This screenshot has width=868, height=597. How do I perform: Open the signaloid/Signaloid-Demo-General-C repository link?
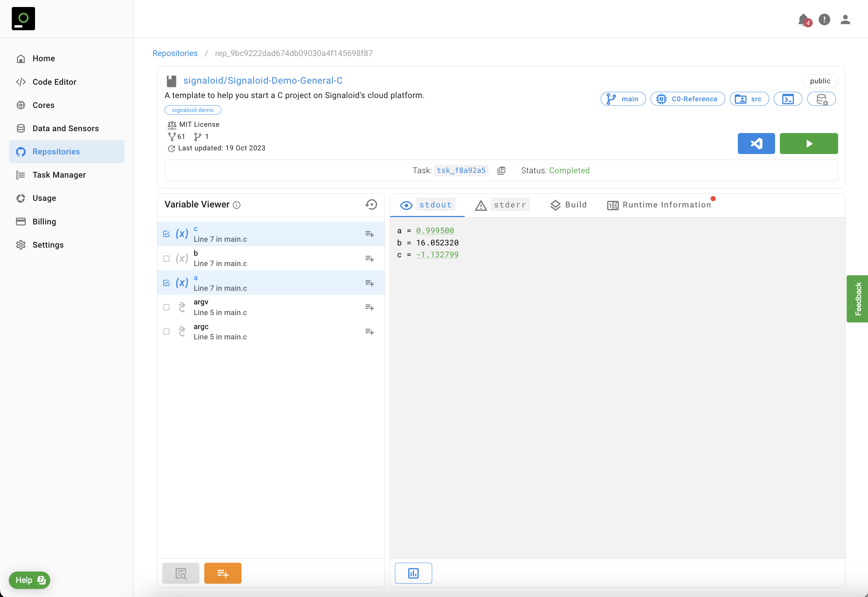click(263, 81)
